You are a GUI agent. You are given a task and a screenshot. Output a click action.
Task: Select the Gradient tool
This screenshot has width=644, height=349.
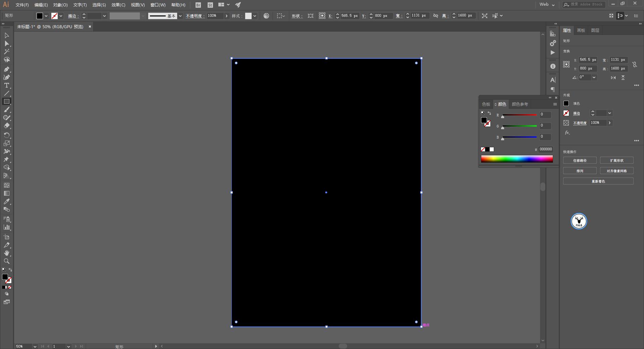(6, 193)
